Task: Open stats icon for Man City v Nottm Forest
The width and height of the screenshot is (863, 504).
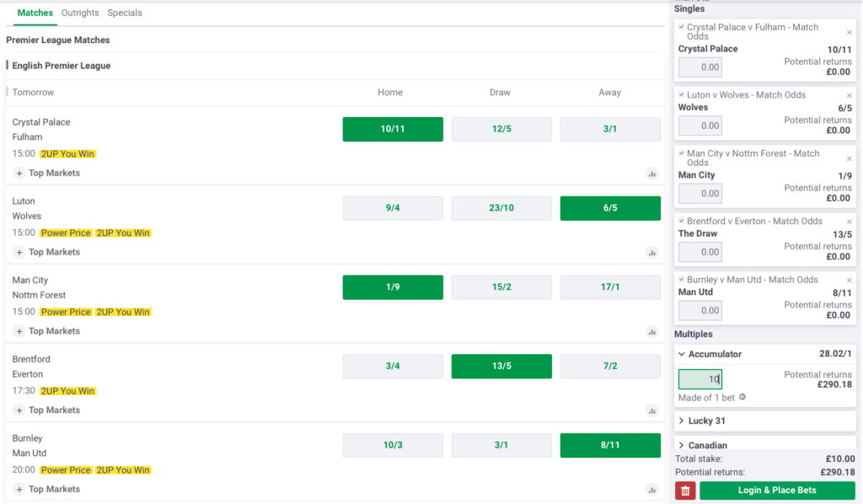Action: coord(651,332)
